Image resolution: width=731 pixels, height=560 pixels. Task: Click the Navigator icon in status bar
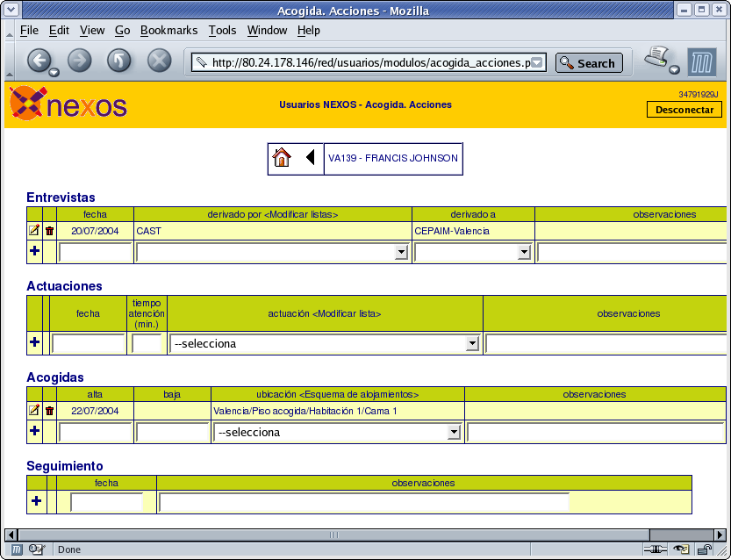click(17, 549)
